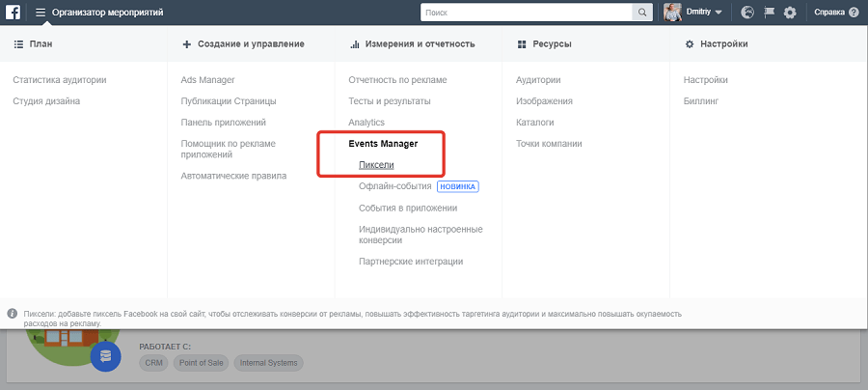The width and height of the screenshot is (868, 390).
Task: Open Биллинг link
Action: pos(701,100)
